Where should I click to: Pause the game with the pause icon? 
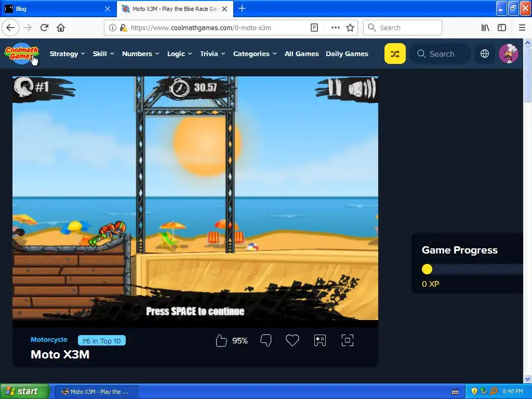click(x=334, y=87)
